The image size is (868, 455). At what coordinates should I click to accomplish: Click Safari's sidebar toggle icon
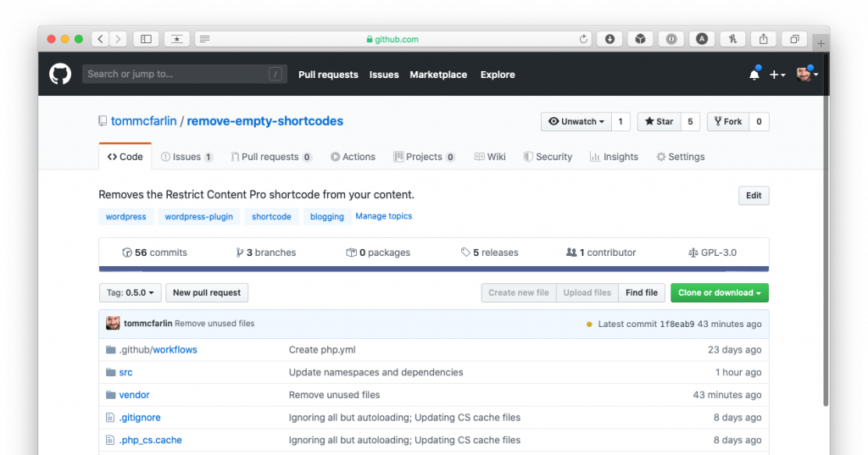tap(146, 39)
